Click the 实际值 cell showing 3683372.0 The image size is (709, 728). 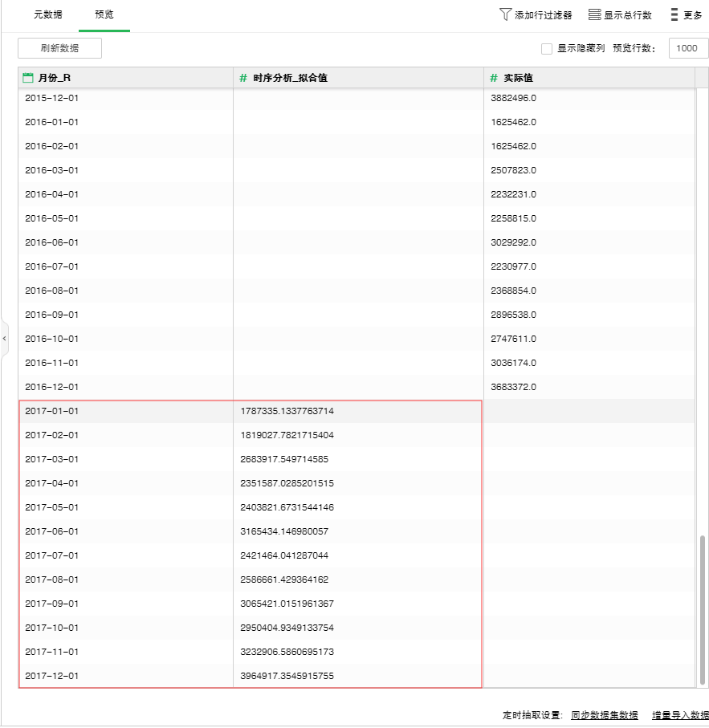coord(513,387)
